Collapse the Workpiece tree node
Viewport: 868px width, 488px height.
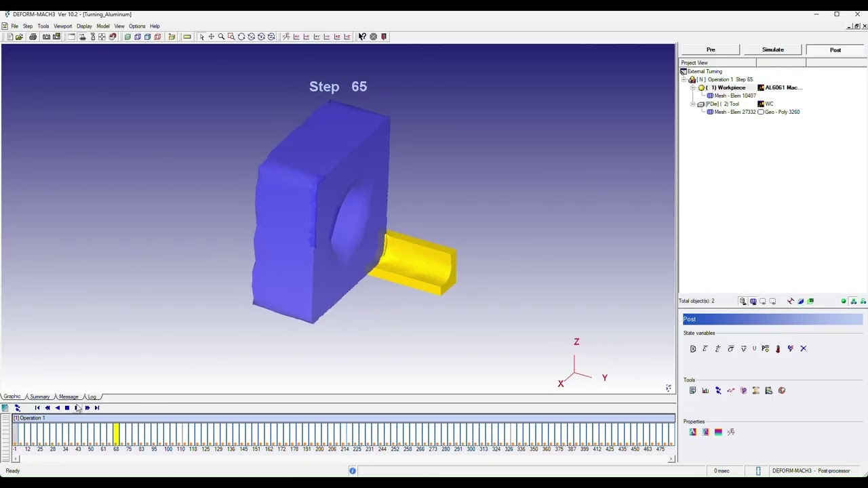tap(693, 87)
